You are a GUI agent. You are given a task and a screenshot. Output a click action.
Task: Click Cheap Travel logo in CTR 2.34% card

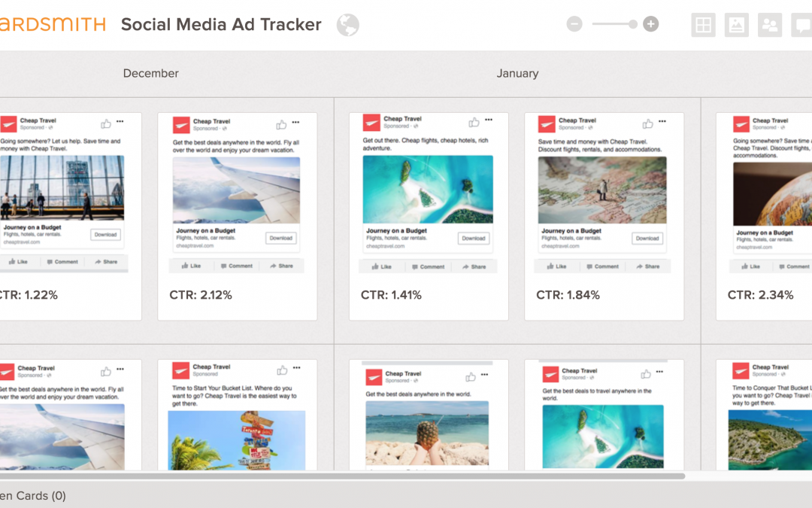pyautogui.click(x=741, y=124)
